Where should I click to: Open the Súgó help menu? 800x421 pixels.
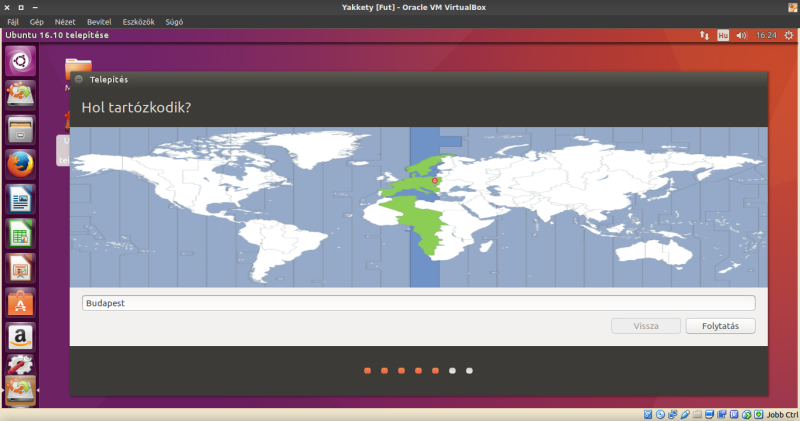tap(177, 21)
